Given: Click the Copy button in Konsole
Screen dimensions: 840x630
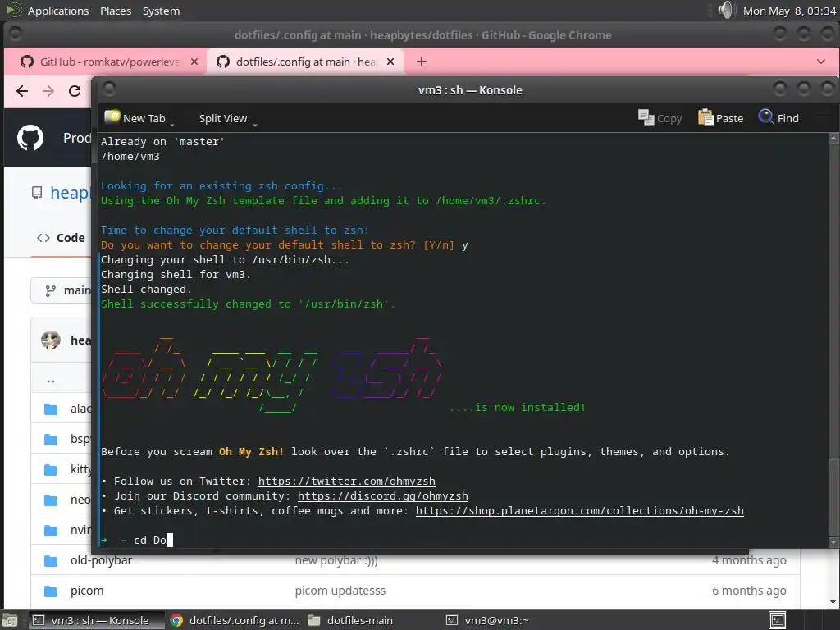Looking at the screenshot, I should click(x=660, y=118).
